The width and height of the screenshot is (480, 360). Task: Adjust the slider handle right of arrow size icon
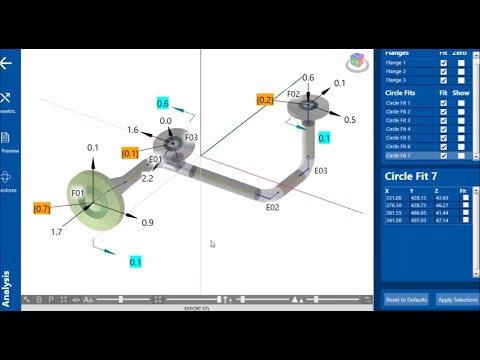243,299
